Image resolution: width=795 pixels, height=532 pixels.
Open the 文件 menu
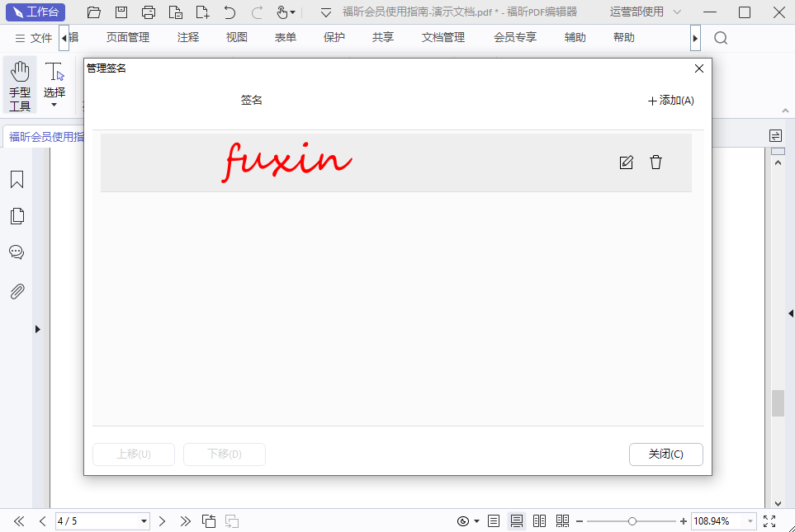coord(34,38)
